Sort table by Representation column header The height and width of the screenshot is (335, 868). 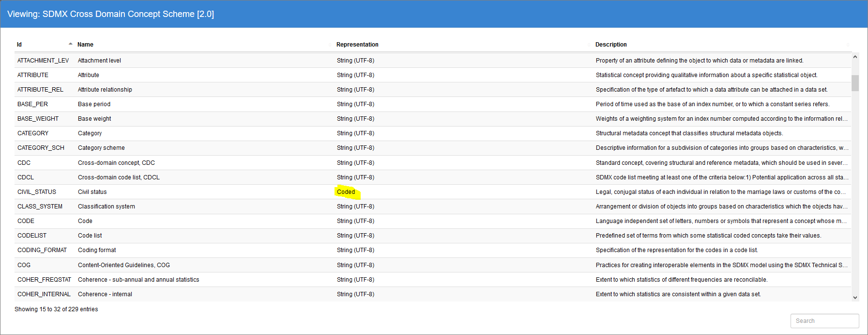[x=357, y=45]
